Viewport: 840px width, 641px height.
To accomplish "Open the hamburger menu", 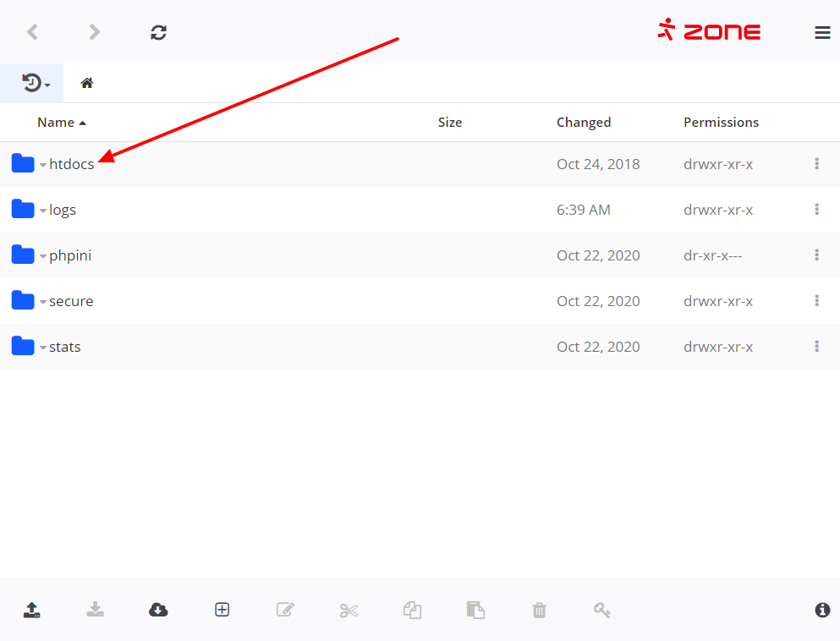I will click(822, 32).
